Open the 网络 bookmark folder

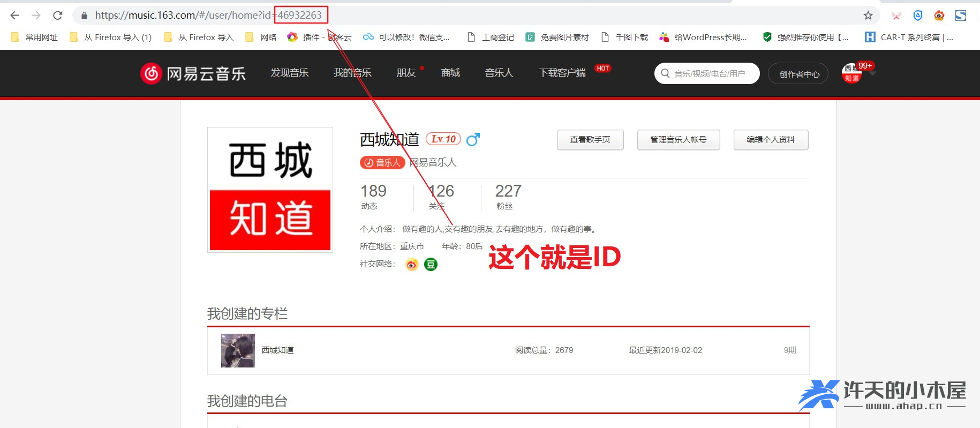click(x=261, y=37)
